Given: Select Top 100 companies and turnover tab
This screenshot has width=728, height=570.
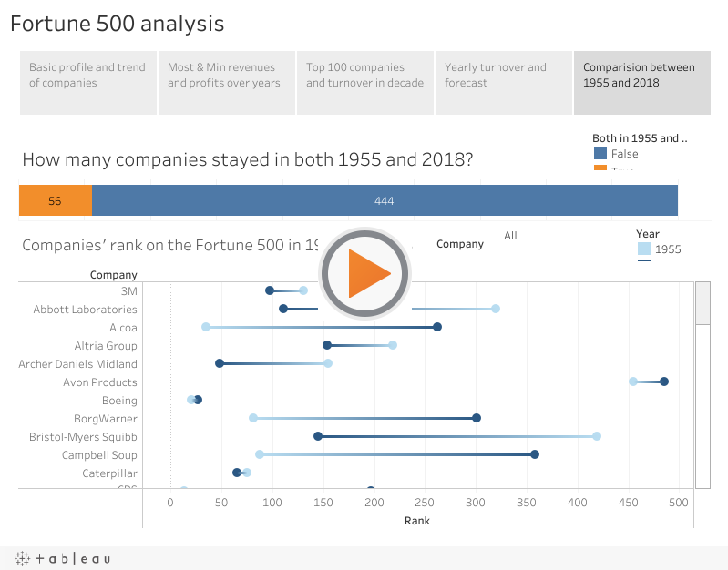Looking at the screenshot, I should click(365, 83).
